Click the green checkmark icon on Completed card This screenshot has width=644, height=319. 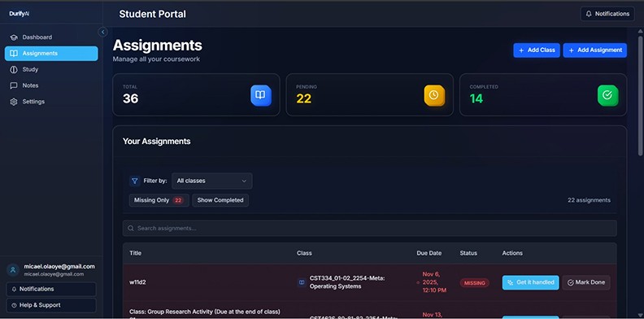click(607, 95)
